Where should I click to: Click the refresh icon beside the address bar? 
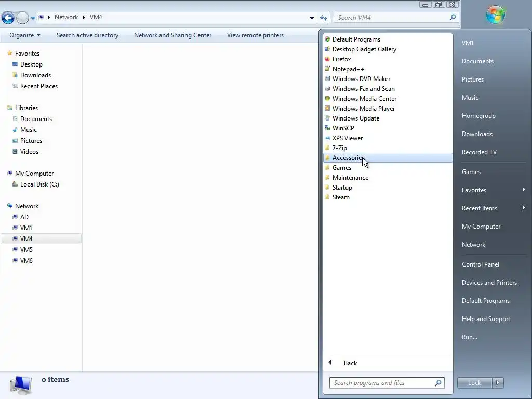(324, 18)
